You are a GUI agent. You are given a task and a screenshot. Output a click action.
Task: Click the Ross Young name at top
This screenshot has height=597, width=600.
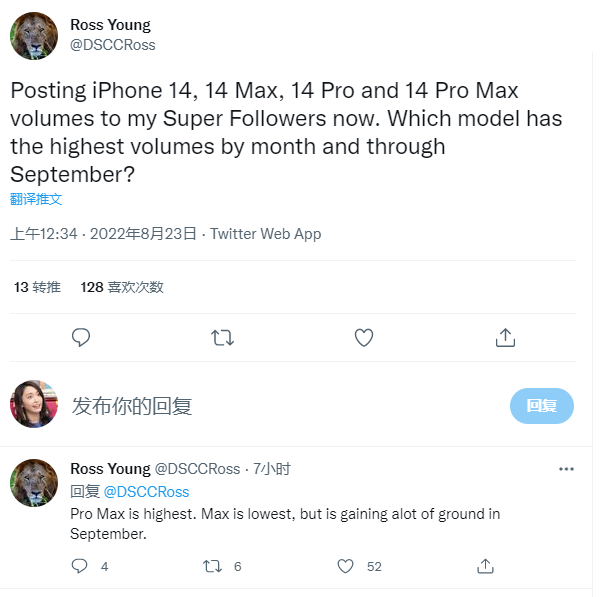tap(110, 25)
